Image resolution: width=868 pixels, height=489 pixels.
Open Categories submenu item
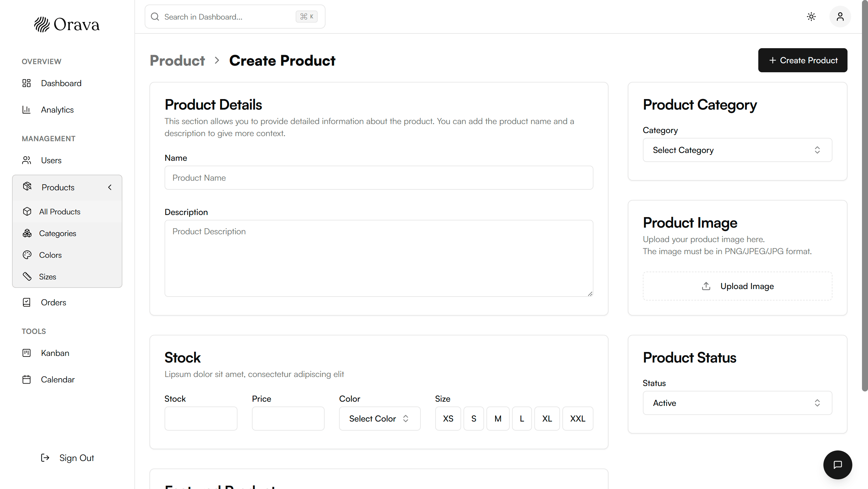point(67,233)
